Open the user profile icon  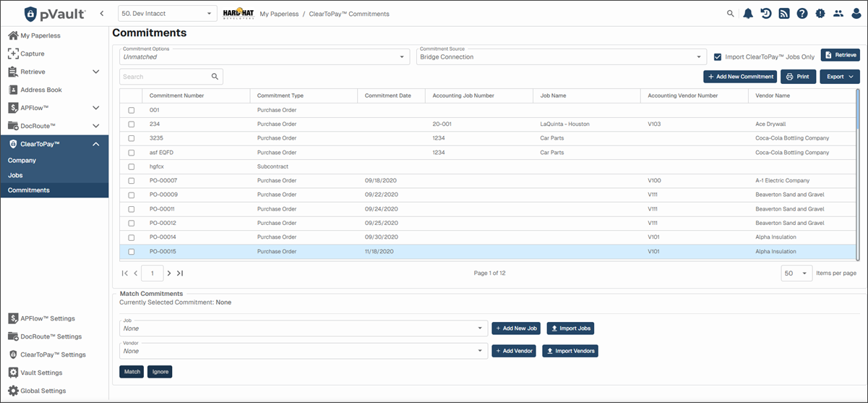(856, 14)
